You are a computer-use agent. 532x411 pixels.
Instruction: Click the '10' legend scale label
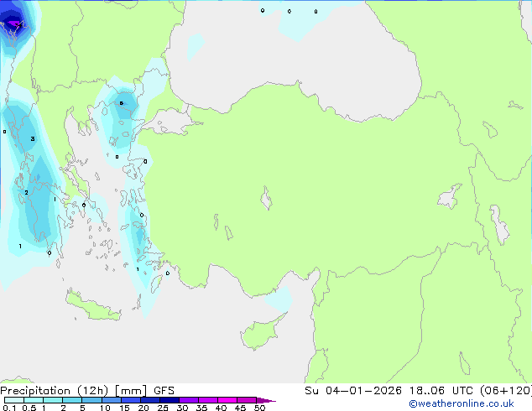click(105, 408)
